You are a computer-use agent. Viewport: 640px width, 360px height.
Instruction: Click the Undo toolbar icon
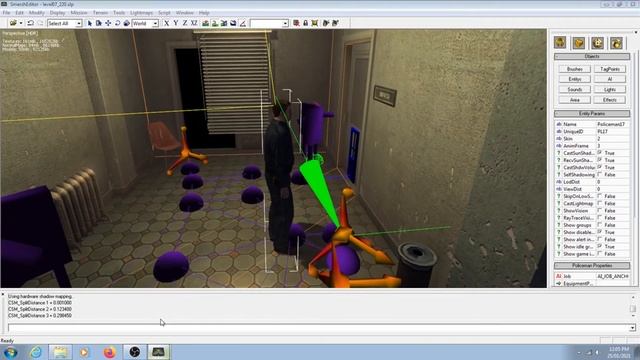[x=30, y=23]
